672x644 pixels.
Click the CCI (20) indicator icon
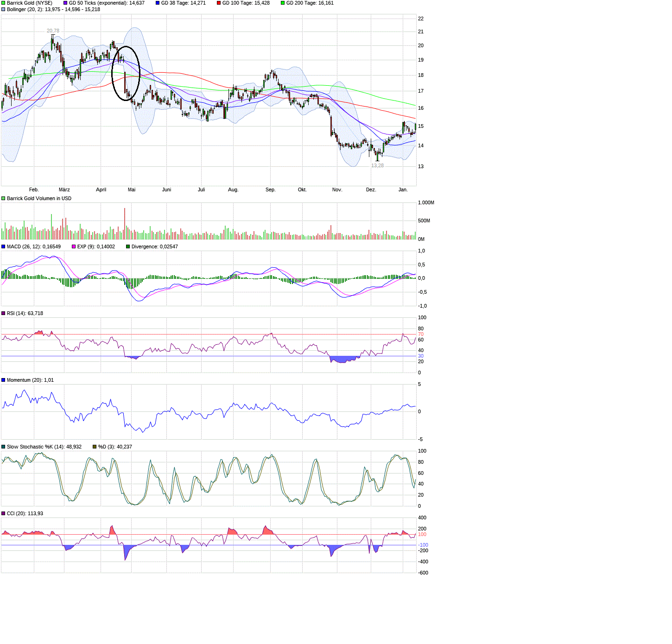[4, 513]
